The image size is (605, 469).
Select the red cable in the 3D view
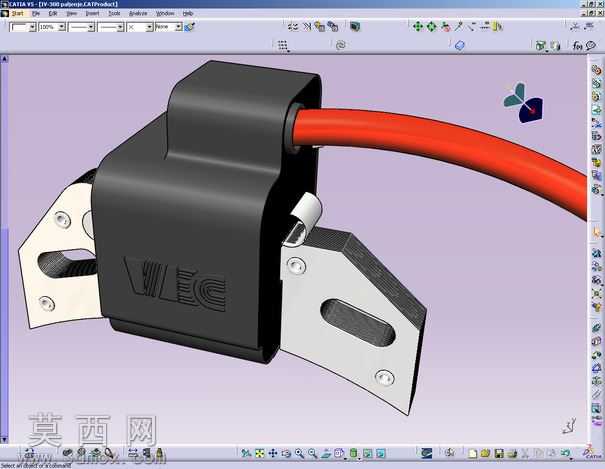pos(444,145)
